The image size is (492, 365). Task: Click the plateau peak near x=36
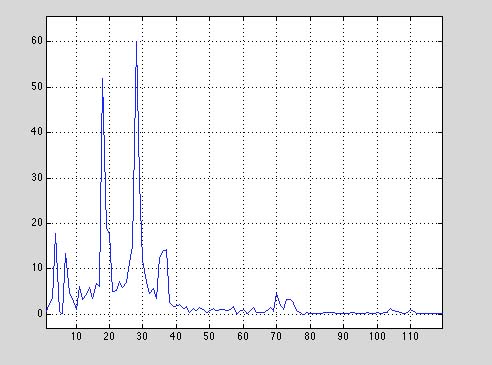[x=164, y=250]
